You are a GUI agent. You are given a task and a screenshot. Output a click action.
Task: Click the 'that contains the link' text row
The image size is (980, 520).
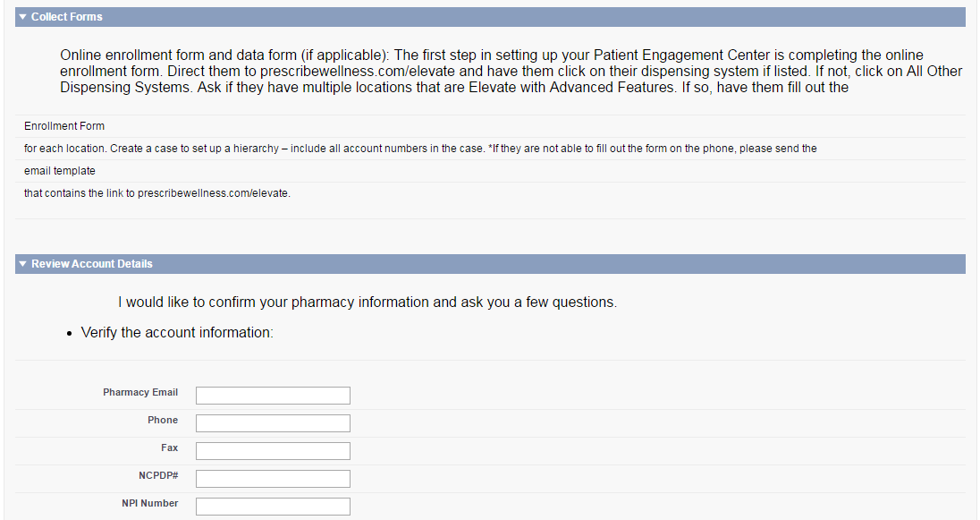coord(157,193)
